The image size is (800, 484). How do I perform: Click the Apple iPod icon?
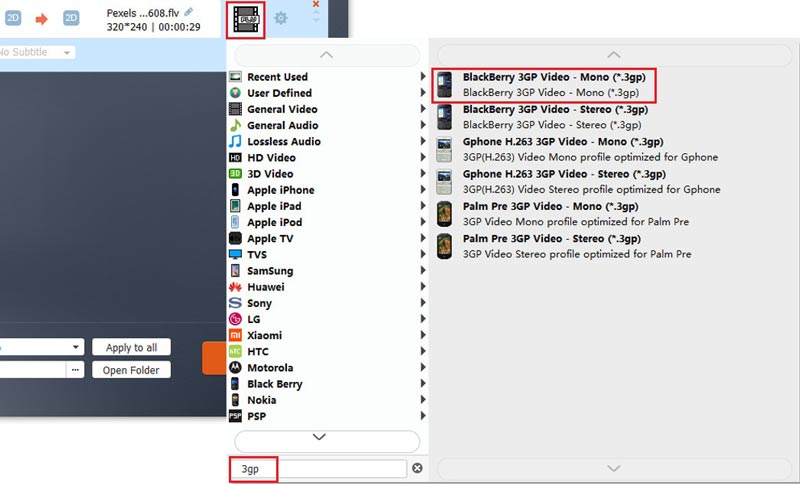click(x=235, y=222)
